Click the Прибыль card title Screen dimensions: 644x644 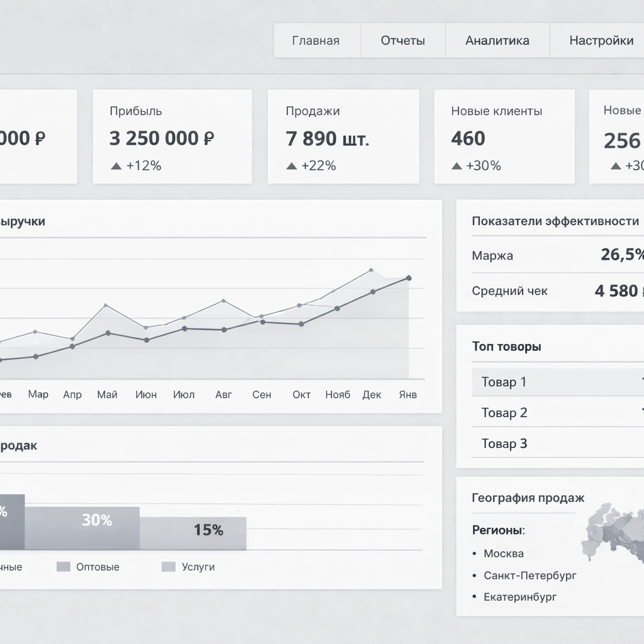click(136, 111)
